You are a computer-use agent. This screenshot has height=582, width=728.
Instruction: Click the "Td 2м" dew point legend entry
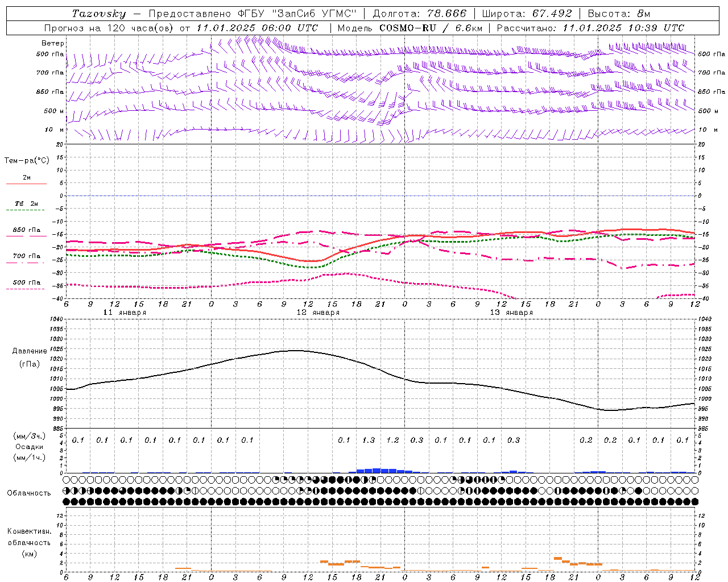click(x=26, y=203)
